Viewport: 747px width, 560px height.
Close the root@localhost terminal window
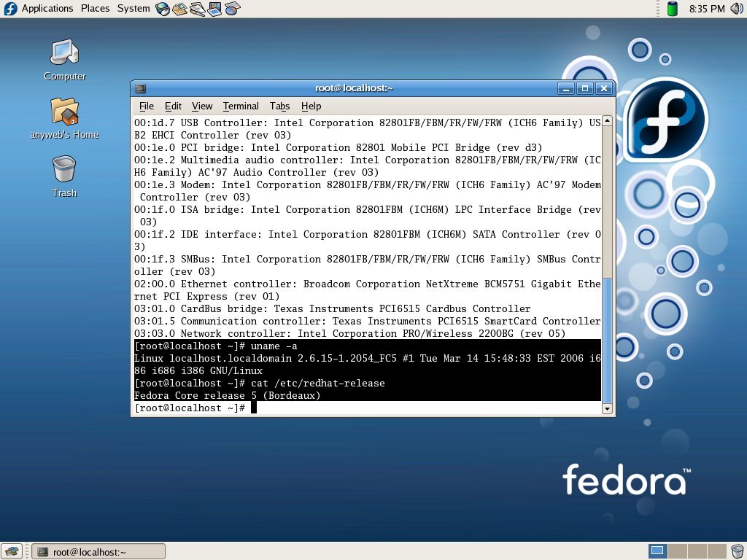click(x=604, y=88)
